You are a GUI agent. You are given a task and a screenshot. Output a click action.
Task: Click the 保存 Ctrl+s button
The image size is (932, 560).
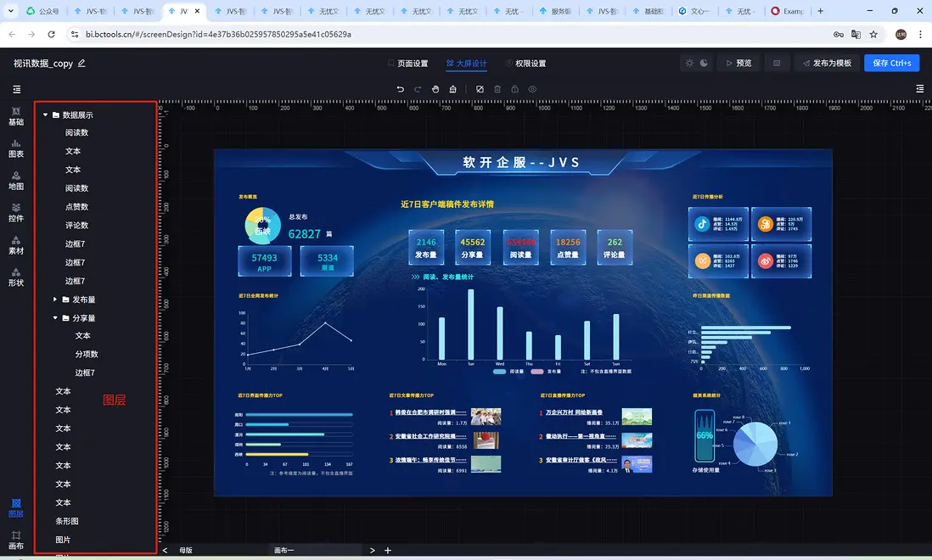(x=891, y=63)
